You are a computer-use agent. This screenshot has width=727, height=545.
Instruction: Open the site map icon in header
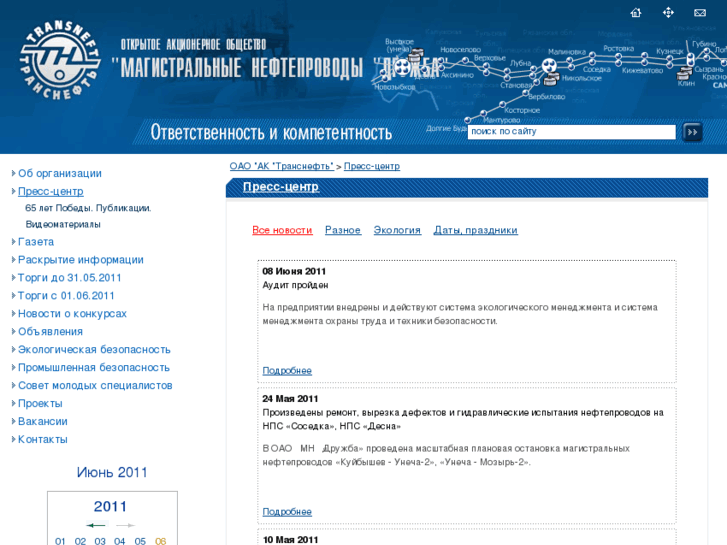[668, 13]
